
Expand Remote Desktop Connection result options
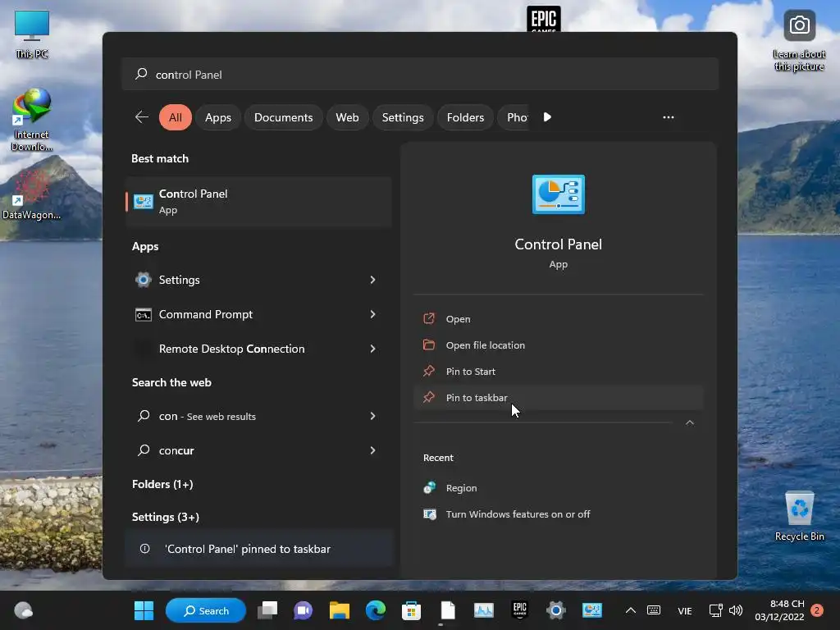pyautogui.click(x=373, y=348)
